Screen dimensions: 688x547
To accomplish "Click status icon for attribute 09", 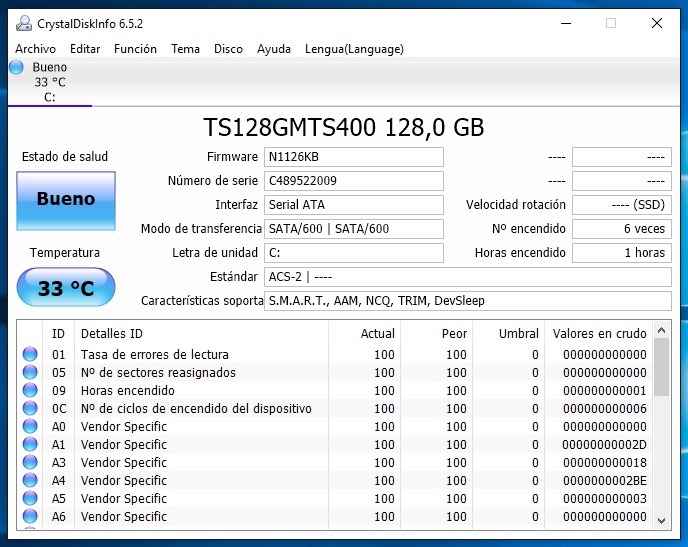I will tap(30, 390).
